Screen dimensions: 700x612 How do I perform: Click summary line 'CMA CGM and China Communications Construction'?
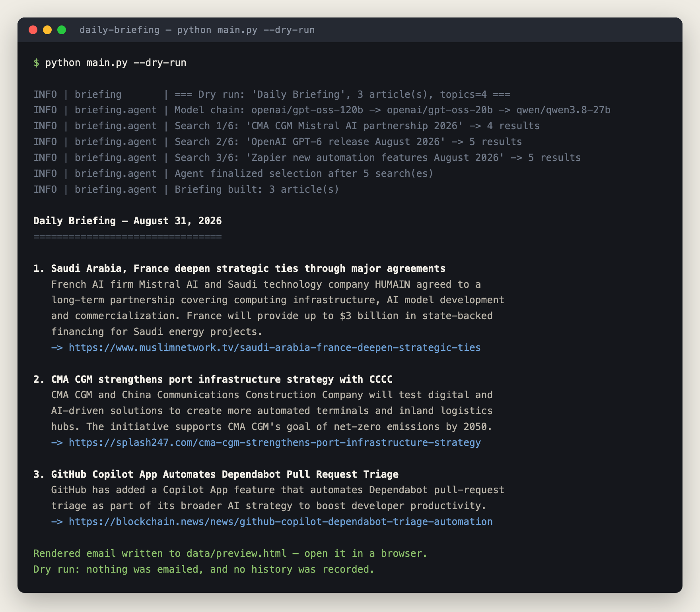pos(272,395)
